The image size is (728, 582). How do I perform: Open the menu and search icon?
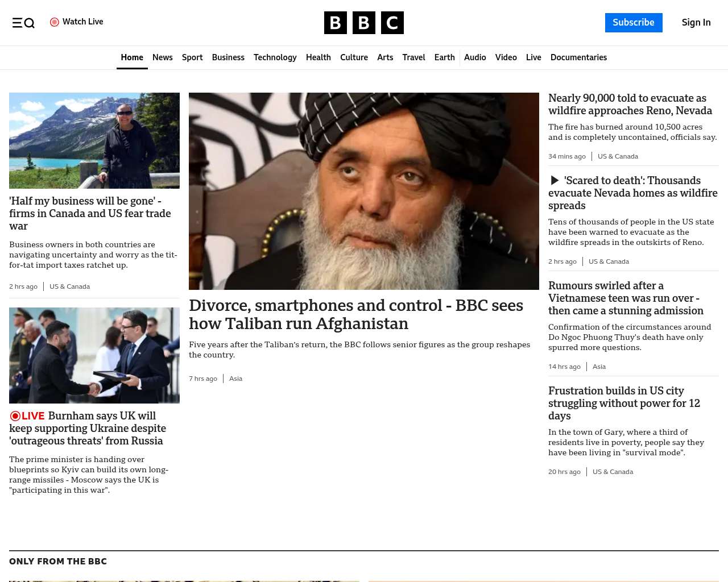tap(23, 23)
